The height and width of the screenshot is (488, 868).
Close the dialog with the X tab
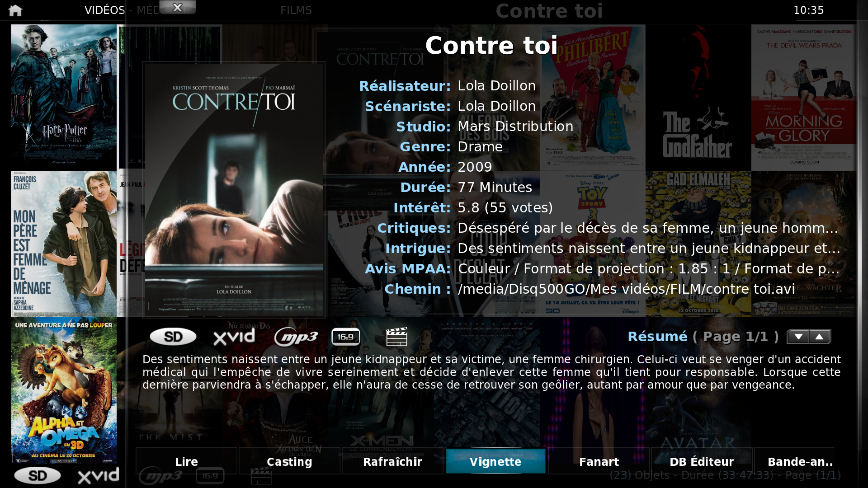point(178,7)
